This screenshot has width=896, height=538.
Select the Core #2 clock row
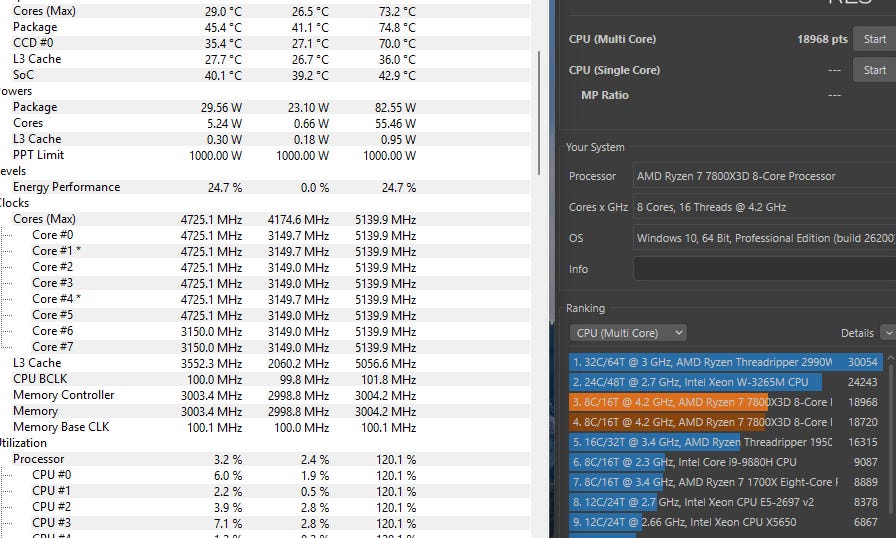point(265,267)
